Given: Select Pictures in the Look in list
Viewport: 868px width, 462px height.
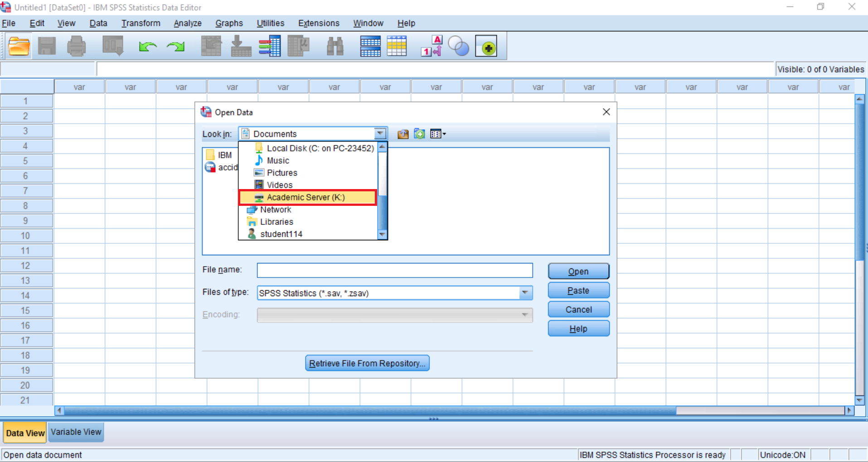Looking at the screenshot, I should coord(276,173).
